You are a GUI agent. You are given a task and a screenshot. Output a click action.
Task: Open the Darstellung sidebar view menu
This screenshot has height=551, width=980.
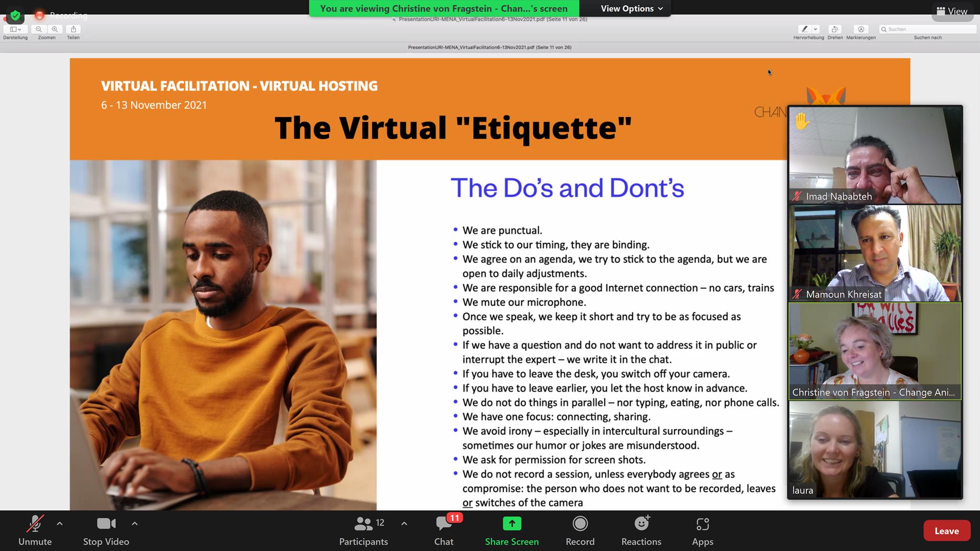coord(15,29)
